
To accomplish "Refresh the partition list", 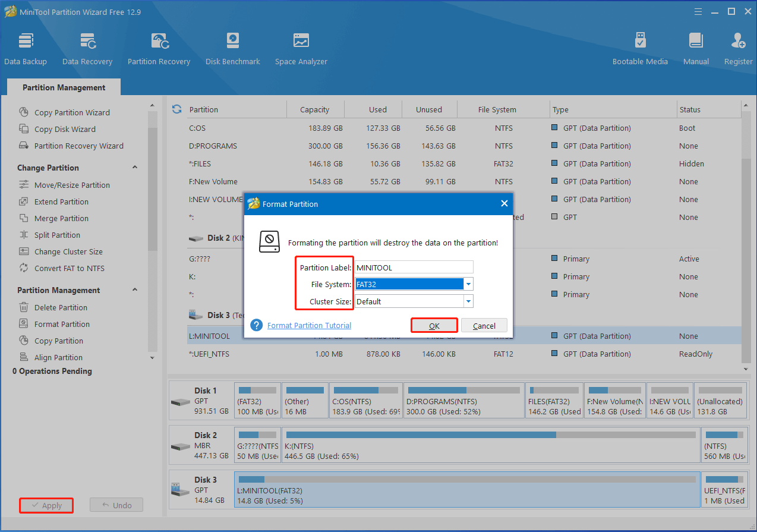I will [176, 109].
